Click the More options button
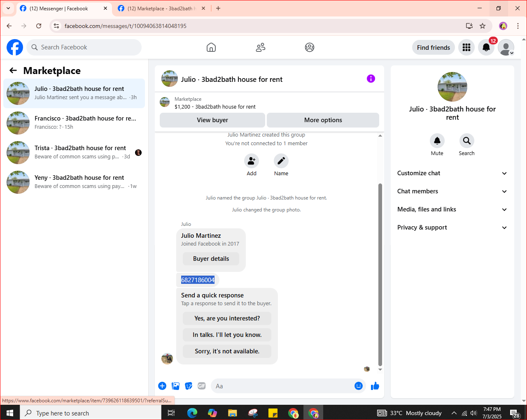The image size is (527, 420). (x=323, y=120)
